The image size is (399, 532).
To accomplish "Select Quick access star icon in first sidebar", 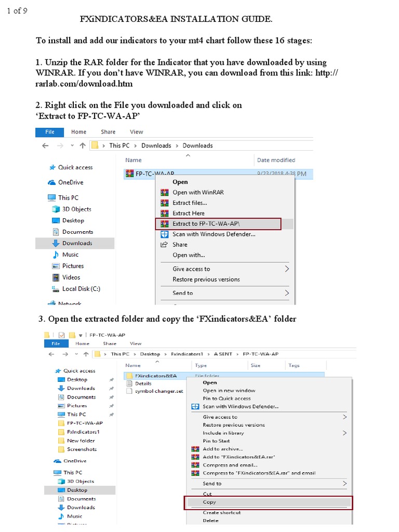I will [52, 167].
